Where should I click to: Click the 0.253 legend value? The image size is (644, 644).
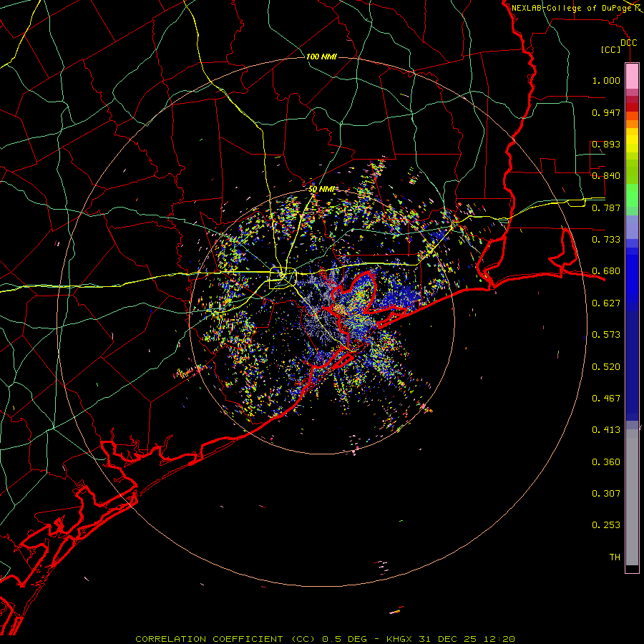[x=606, y=525]
